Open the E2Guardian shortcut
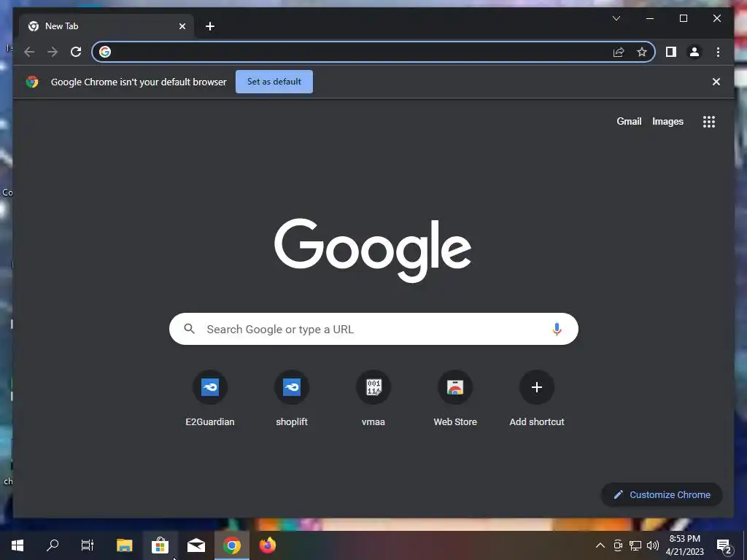The width and height of the screenshot is (747, 560). 210,399
